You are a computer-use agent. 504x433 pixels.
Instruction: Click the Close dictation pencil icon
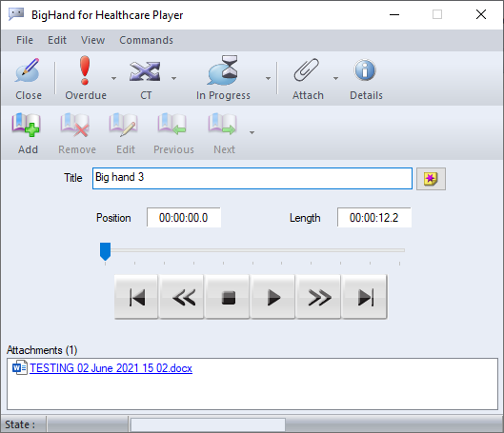[x=28, y=70]
